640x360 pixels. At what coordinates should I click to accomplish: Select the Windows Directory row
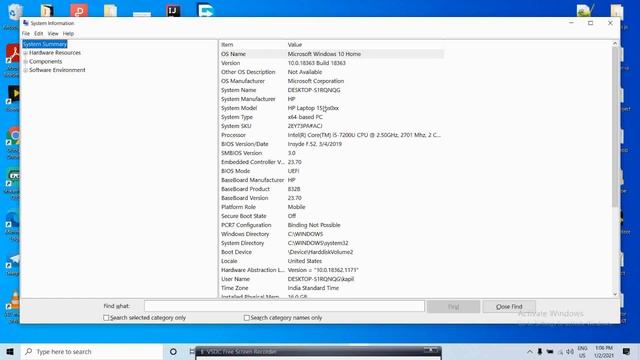[331, 234]
